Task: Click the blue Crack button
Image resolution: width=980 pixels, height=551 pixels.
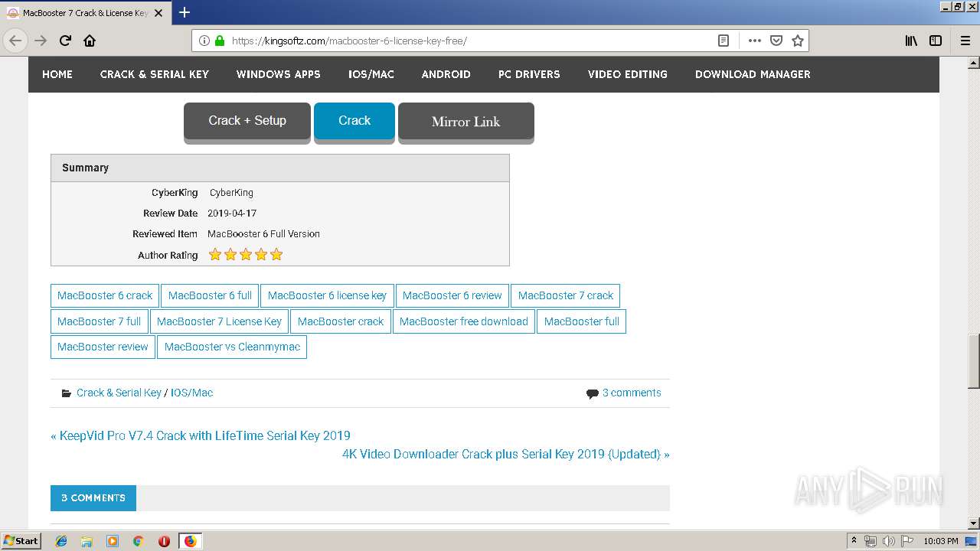Action: click(354, 121)
